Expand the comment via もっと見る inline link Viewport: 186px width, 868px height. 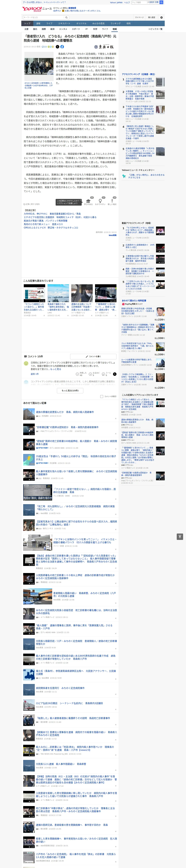click(56, 369)
